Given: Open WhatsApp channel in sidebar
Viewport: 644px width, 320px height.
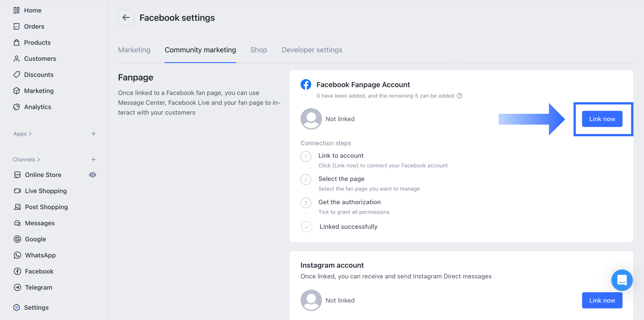Looking at the screenshot, I should pos(40,255).
